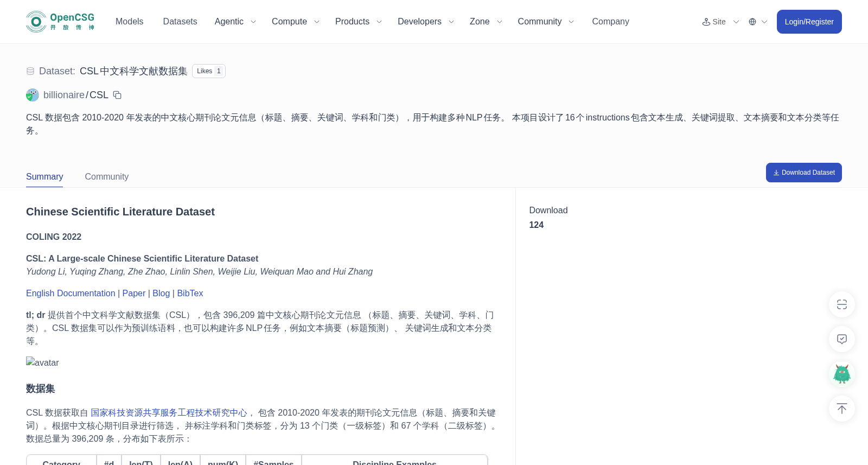Switch to the Community tab below dataset
Viewport: 868px width, 465px height.
tap(107, 177)
